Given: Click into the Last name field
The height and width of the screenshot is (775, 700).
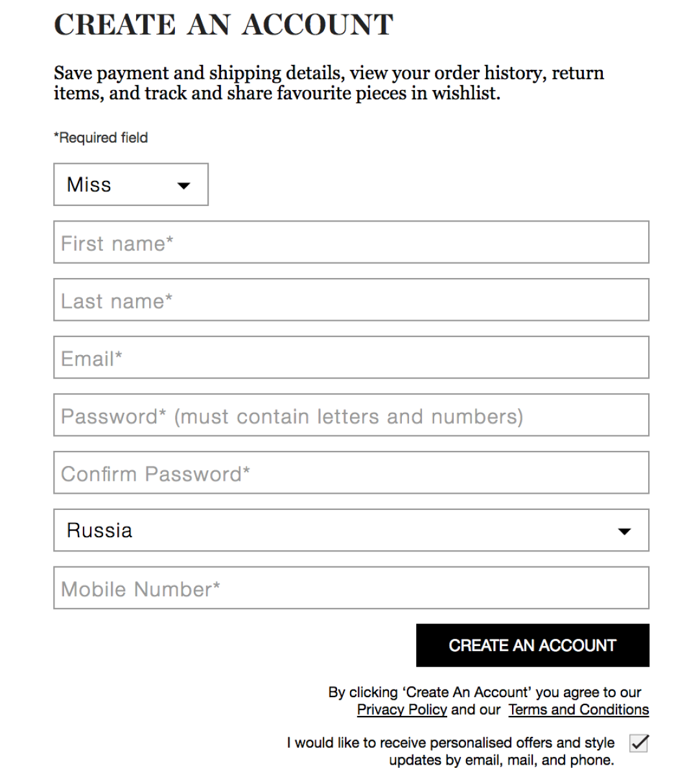Looking at the screenshot, I should (x=351, y=300).
